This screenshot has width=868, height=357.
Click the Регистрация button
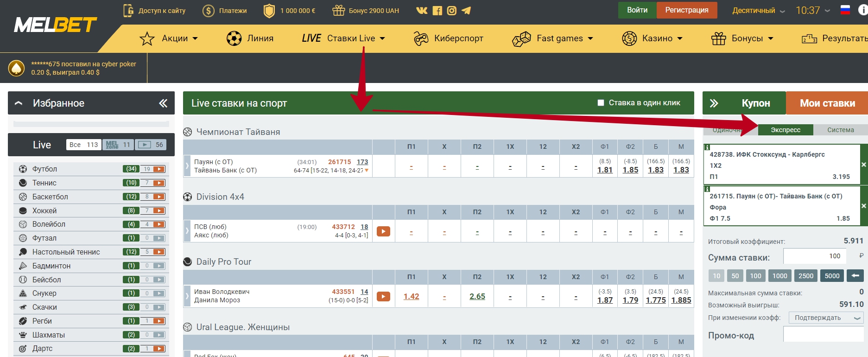point(687,10)
